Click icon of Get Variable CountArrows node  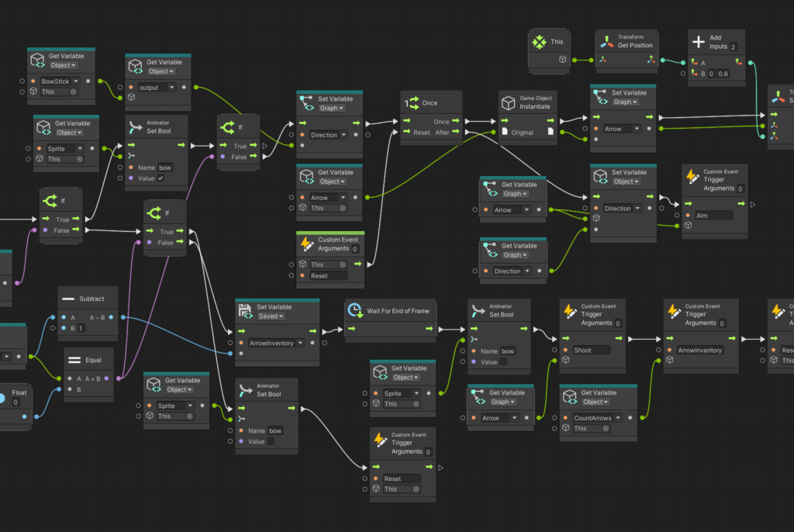click(570, 397)
